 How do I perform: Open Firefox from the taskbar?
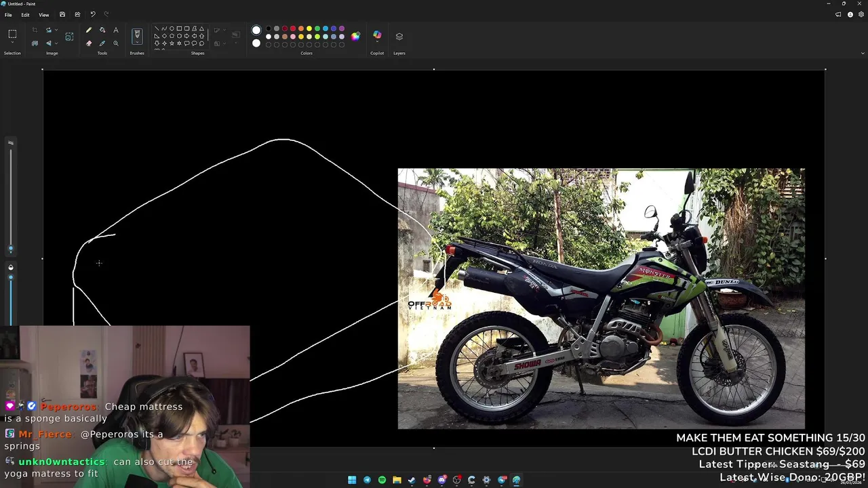click(427, 480)
